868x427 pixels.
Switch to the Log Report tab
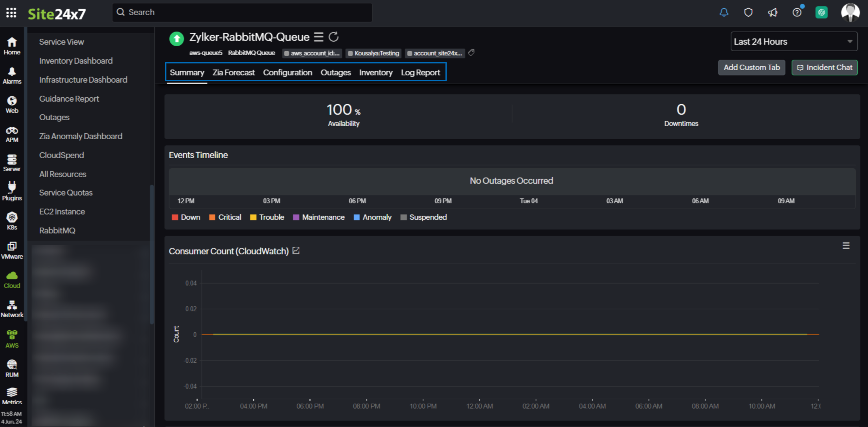(420, 72)
